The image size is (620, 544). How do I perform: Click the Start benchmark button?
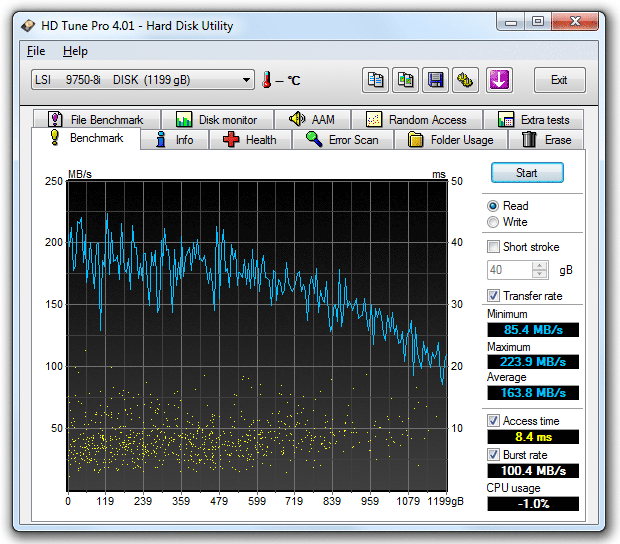point(527,173)
